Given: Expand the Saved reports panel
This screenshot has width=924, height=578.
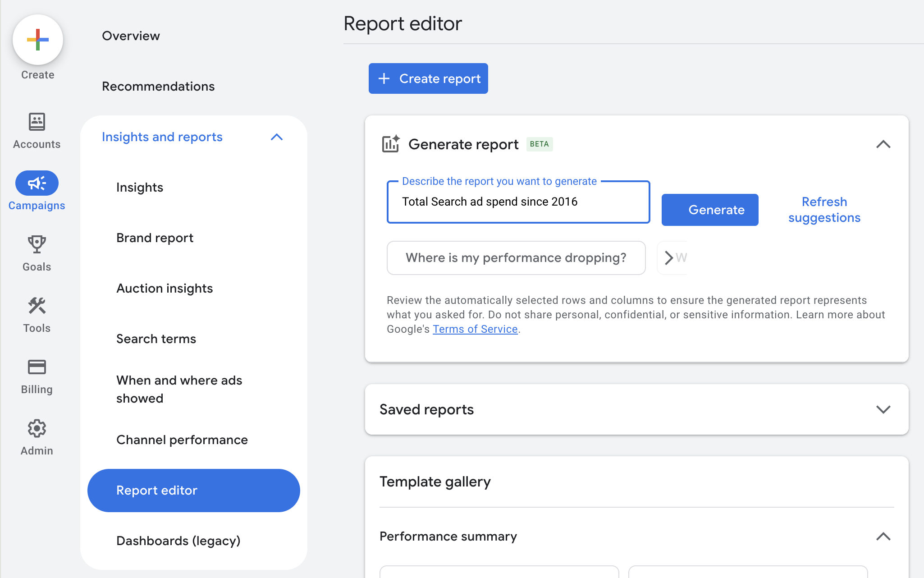Looking at the screenshot, I should [x=883, y=409].
